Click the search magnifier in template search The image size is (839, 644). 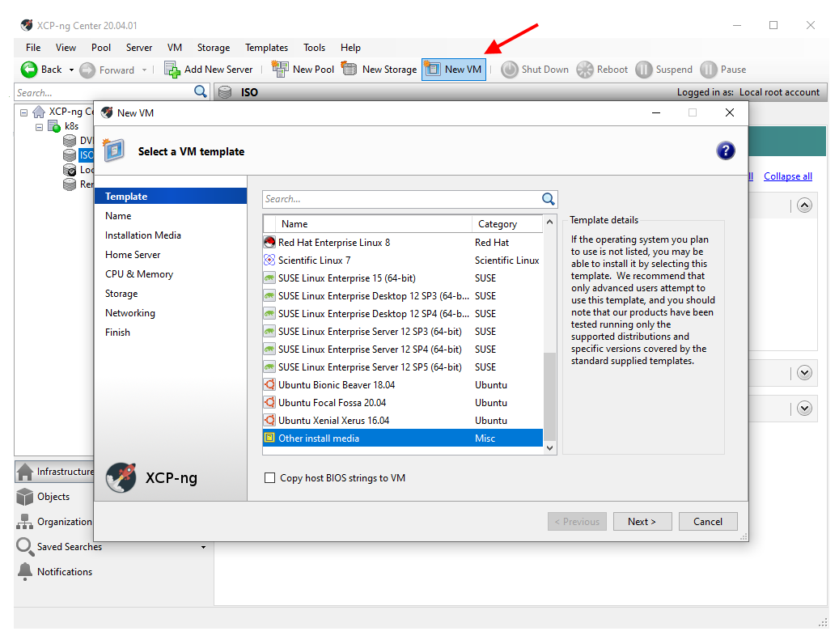coord(549,199)
